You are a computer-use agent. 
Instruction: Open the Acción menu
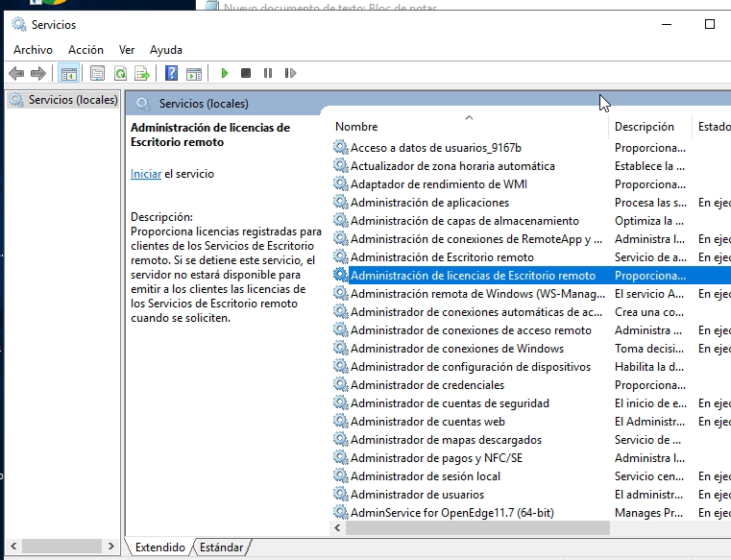pyautogui.click(x=85, y=50)
